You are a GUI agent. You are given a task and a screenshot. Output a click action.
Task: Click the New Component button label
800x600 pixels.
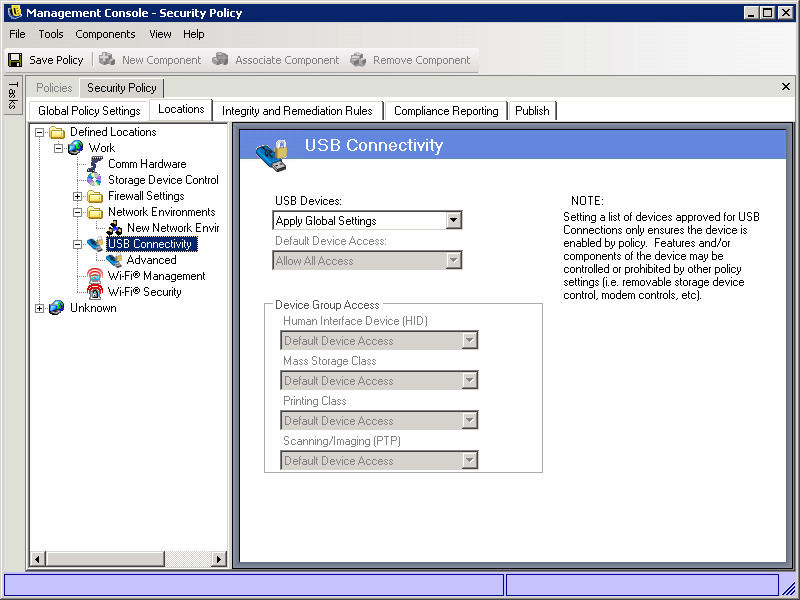[162, 60]
